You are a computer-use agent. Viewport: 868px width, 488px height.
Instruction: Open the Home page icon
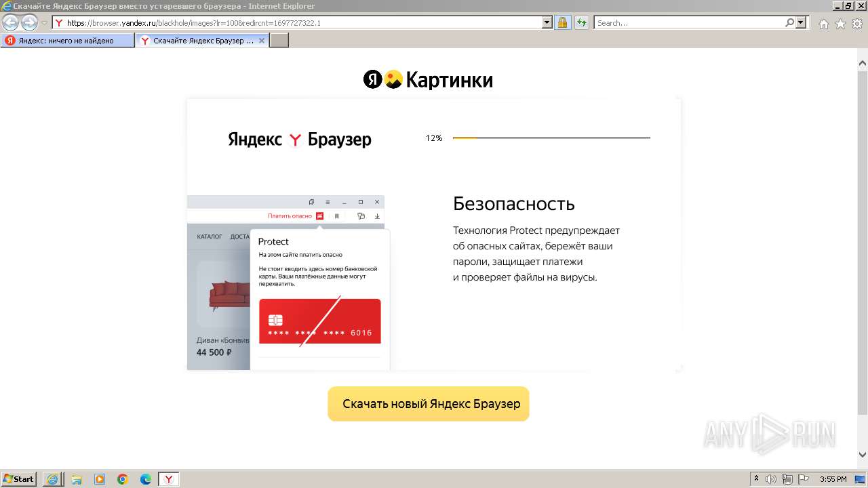(823, 24)
